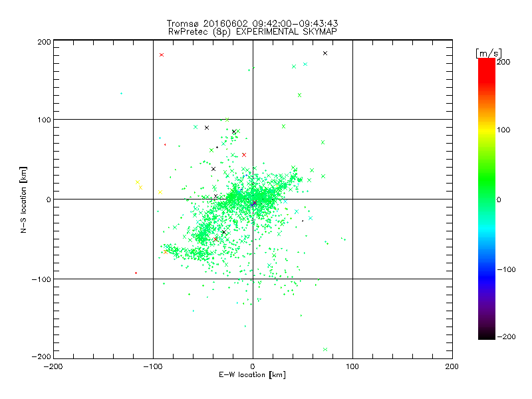Click the "200" tick label on the E-W axis
The width and height of the screenshot is (532, 399).
coord(452,366)
